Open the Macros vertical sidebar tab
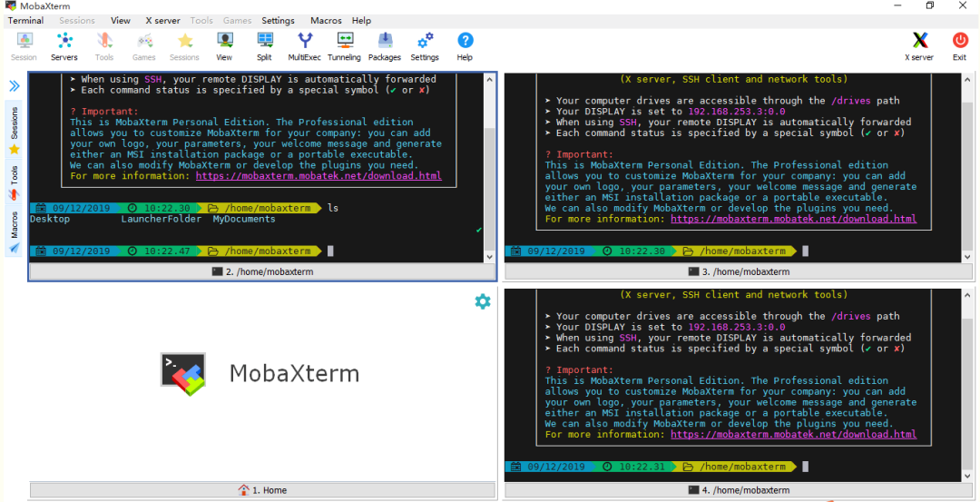The width and height of the screenshot is (980, 502). pyautogui.click(x=14, y=232)
